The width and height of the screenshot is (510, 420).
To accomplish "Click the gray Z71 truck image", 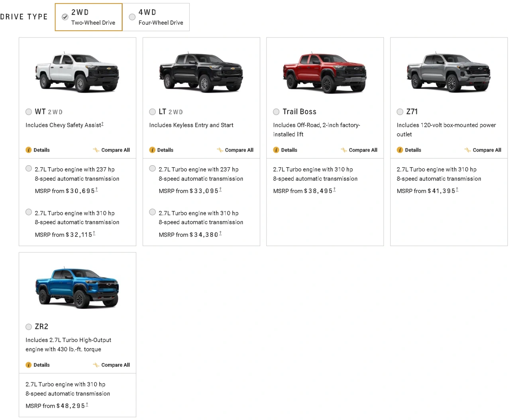I will tap(449, 72).
